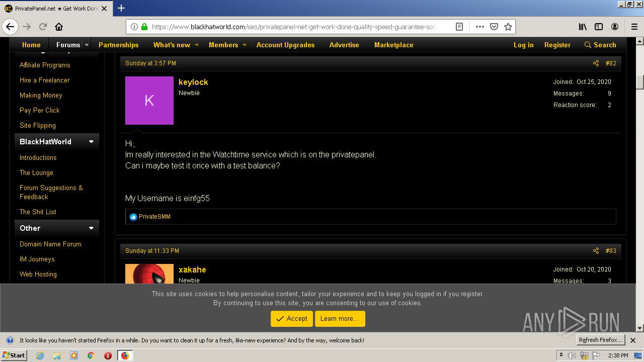Open the Introductions forum link
Image resolution: width=644 pixels, height=362 pixels.
click(38, 158)
